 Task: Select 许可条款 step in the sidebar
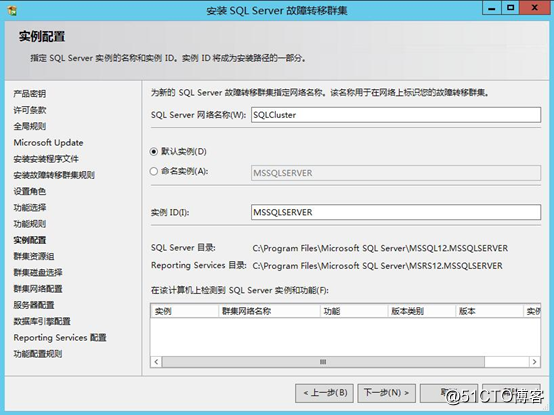tap(30, 110)
